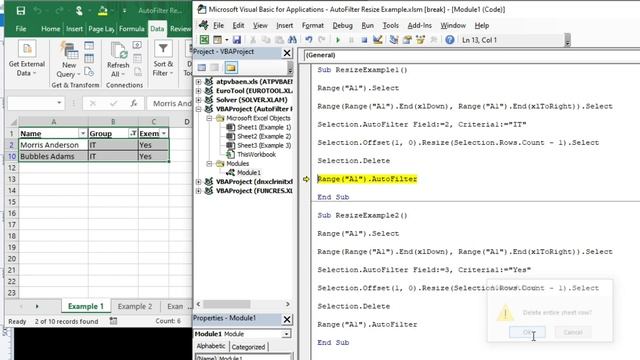Open the VBA Tools menu
This screenshot has width=640, height=360.
(391, 25)
